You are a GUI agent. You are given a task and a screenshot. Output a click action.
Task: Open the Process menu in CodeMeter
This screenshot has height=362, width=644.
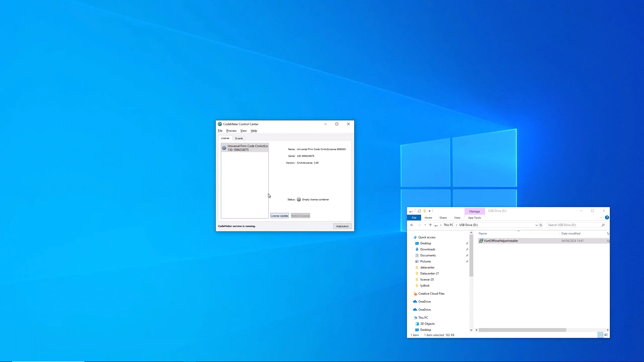pos(231,131)
